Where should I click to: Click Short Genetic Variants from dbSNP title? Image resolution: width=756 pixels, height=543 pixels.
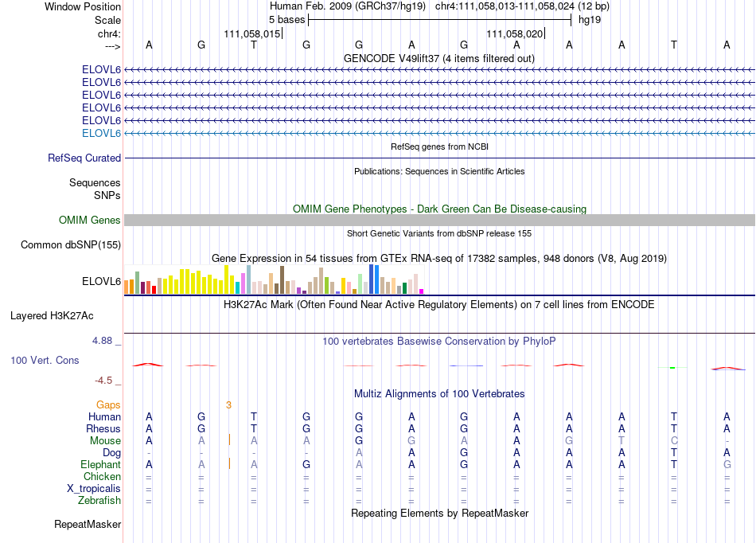coord(439,233)
